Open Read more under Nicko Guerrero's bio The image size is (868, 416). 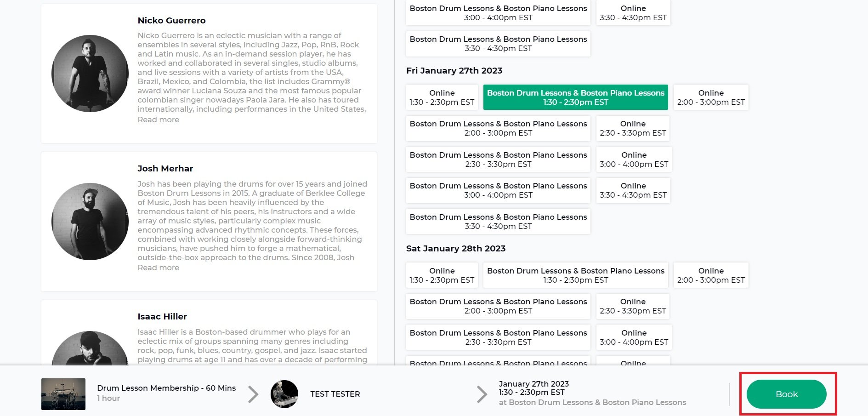159,120
